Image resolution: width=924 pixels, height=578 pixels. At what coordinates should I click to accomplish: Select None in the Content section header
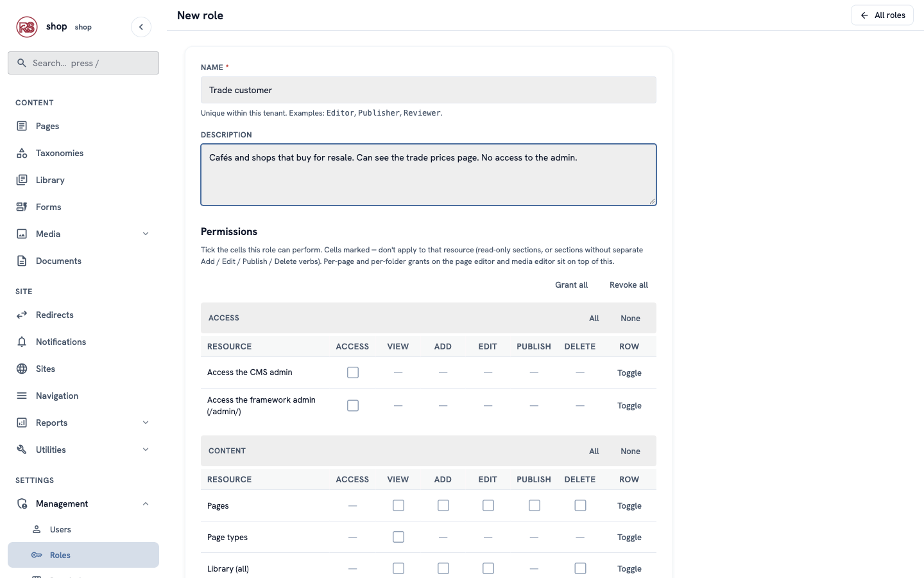pyautogui.click(x=630, y=451)
